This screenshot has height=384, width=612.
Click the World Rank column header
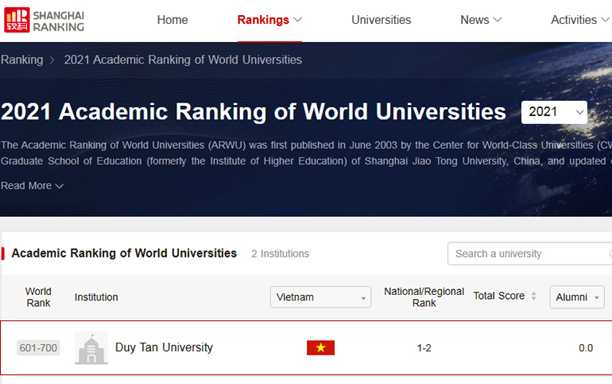pos(38,297)
